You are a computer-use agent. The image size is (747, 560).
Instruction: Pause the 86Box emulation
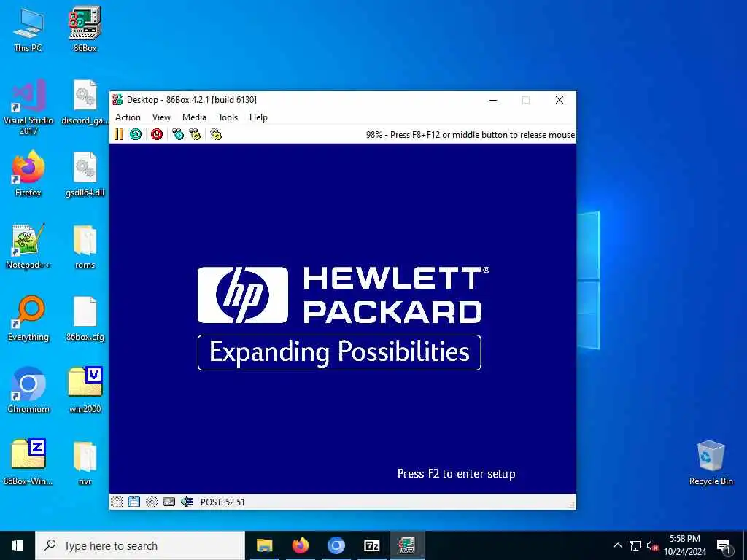119,134
